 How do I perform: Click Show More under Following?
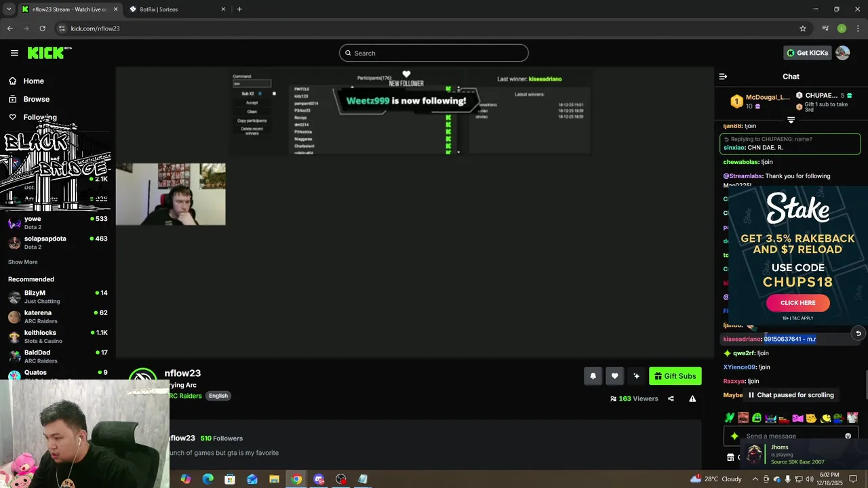tap(23, 262)
